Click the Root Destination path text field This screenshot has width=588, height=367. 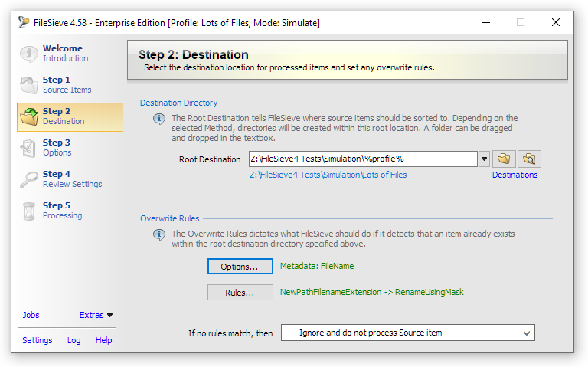tap(363, 159)
